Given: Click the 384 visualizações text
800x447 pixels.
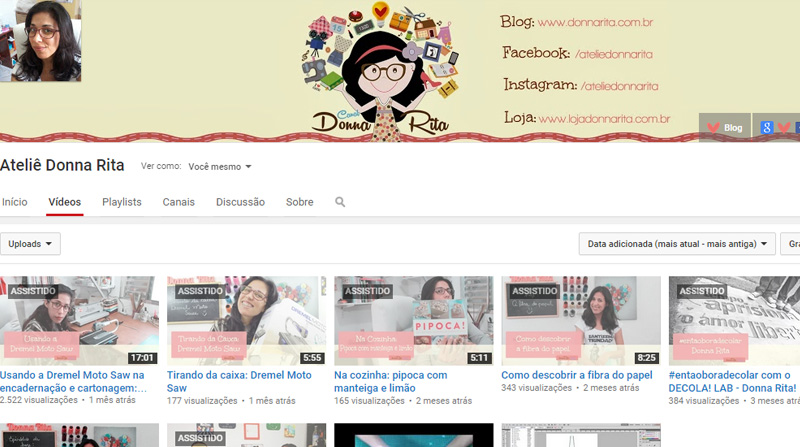Looking at the screenshot, I should coord(704,401).
